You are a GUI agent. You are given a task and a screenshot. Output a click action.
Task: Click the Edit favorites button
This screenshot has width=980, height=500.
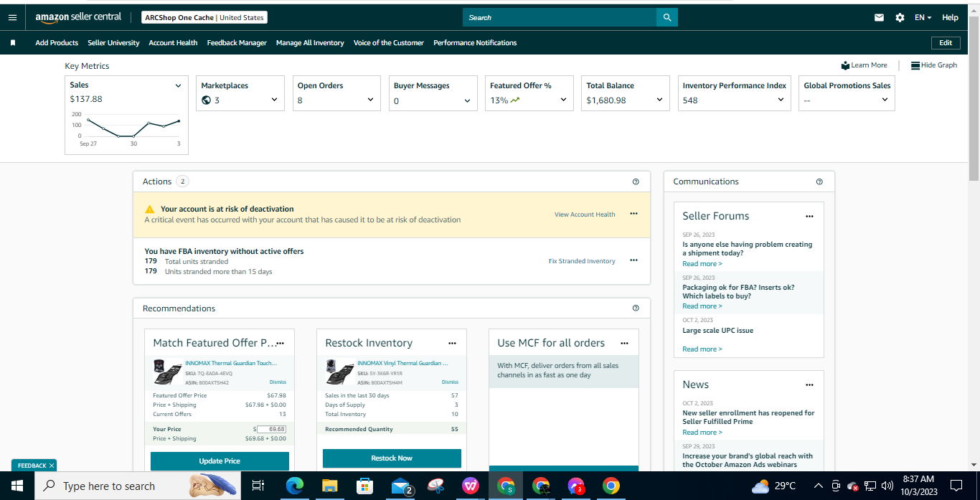point(946,43)
